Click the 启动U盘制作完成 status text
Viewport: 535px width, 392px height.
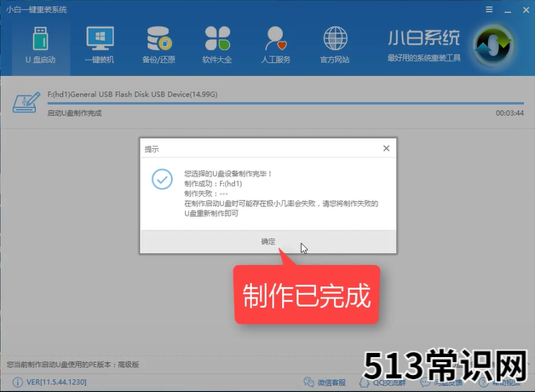(x=74, y=113)
